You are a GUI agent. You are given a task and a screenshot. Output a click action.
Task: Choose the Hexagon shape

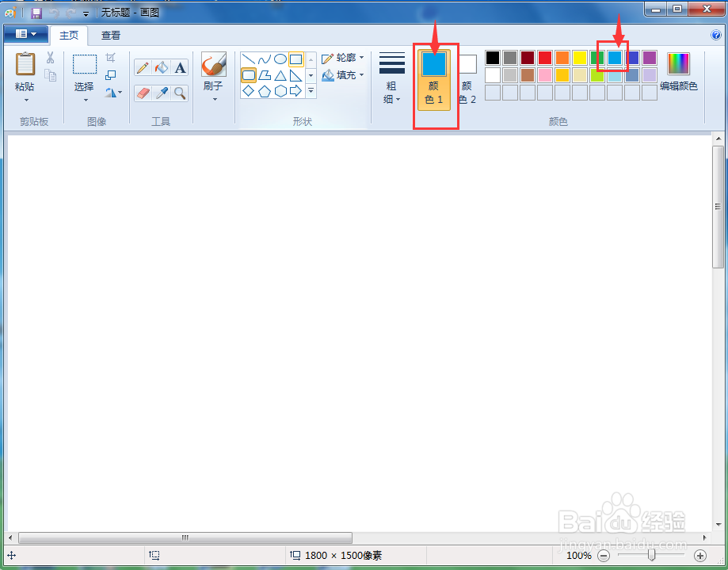tap(280, 90)
